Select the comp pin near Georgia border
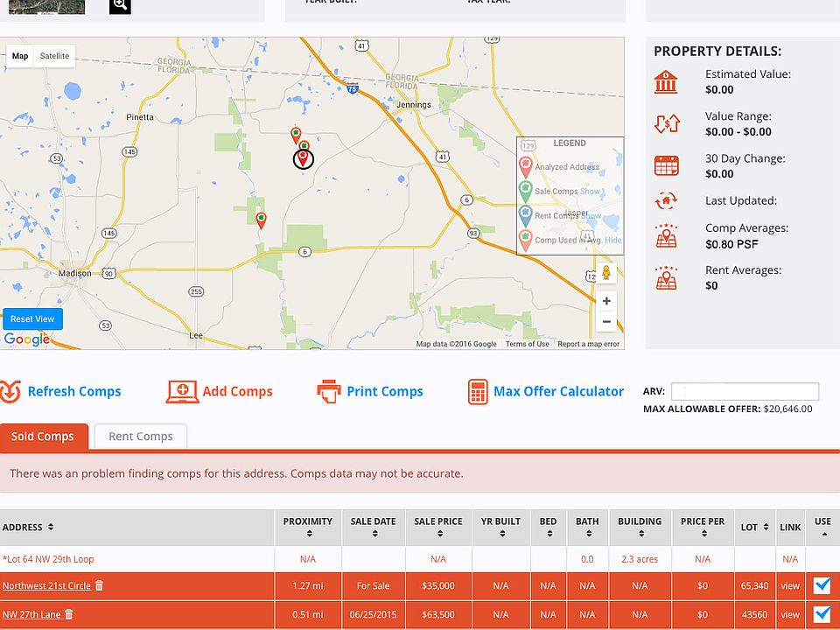Viewport: 840px width, 630px height. (295, 135)
